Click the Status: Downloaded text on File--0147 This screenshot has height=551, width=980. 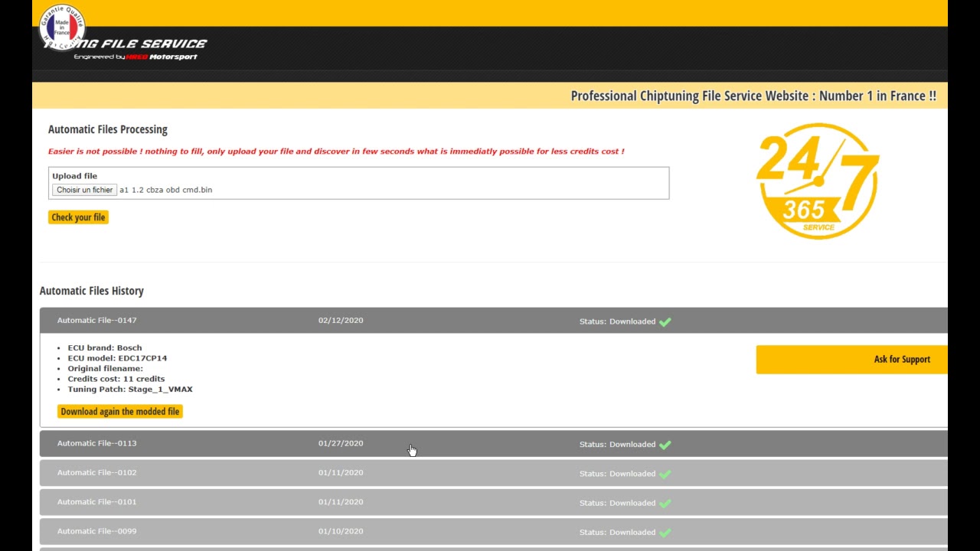pos(617,321)
